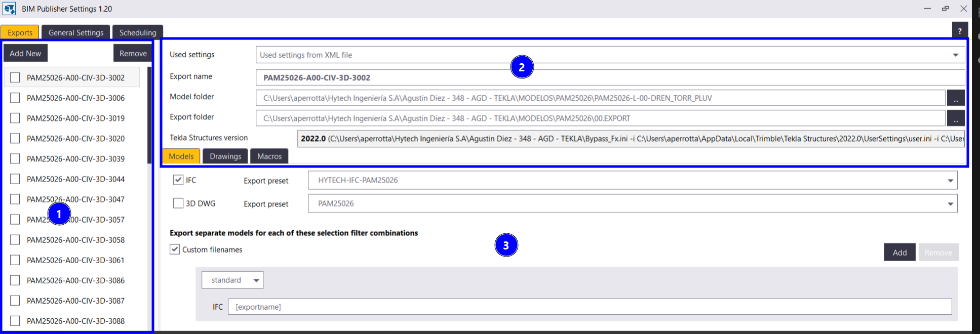Expand the 3D DWG Export preset dropdown
Viewport: 980px width, 334px height.
tap(633, 203)
